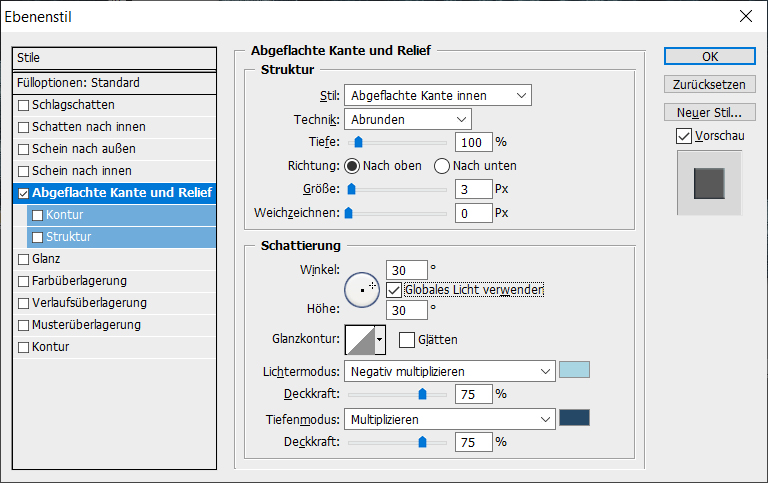768x483 pixels.
Task: Click the Größe size input field
Action: pos(473,188)
